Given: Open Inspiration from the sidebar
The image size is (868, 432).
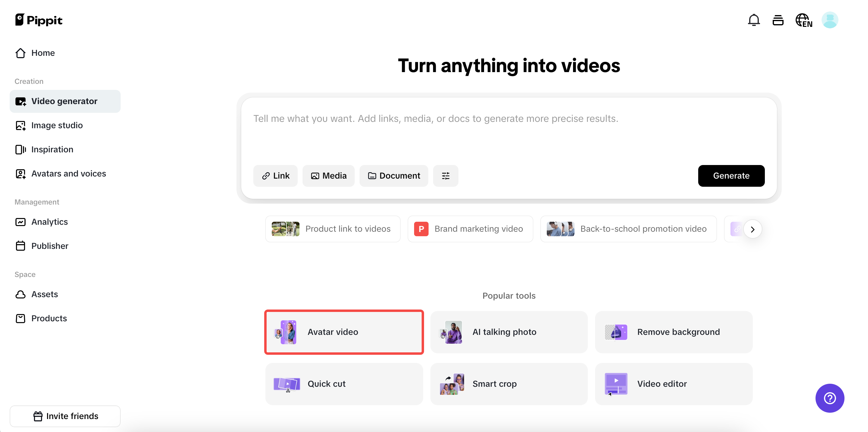Looking at the screenshot, I should (52, 149).
